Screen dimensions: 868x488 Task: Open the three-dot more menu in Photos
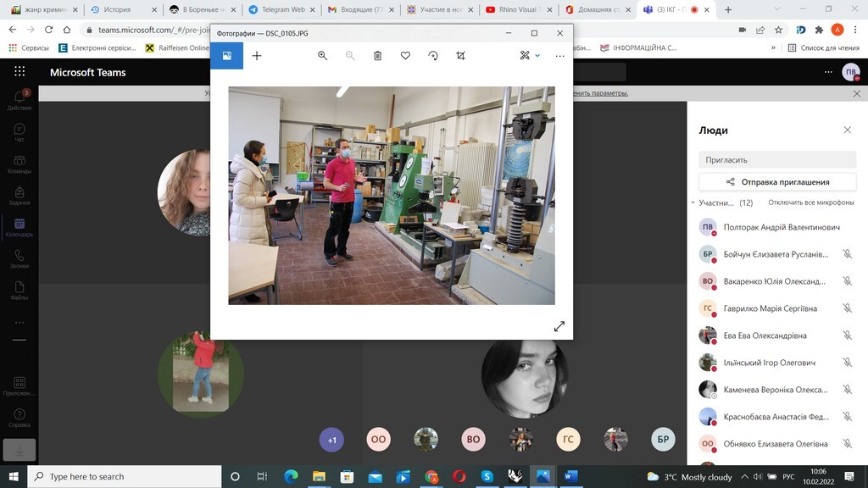point(559,56)
